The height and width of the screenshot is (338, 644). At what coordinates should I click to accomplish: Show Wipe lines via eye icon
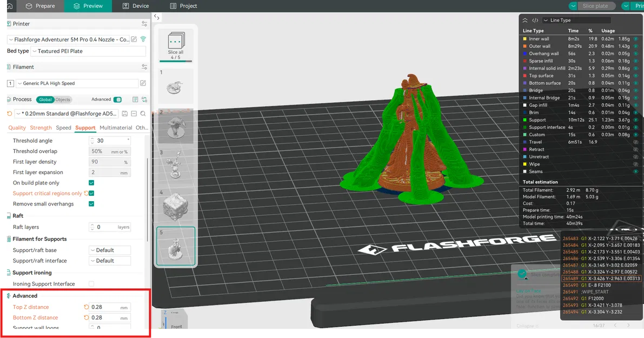[x=635, y=164]
